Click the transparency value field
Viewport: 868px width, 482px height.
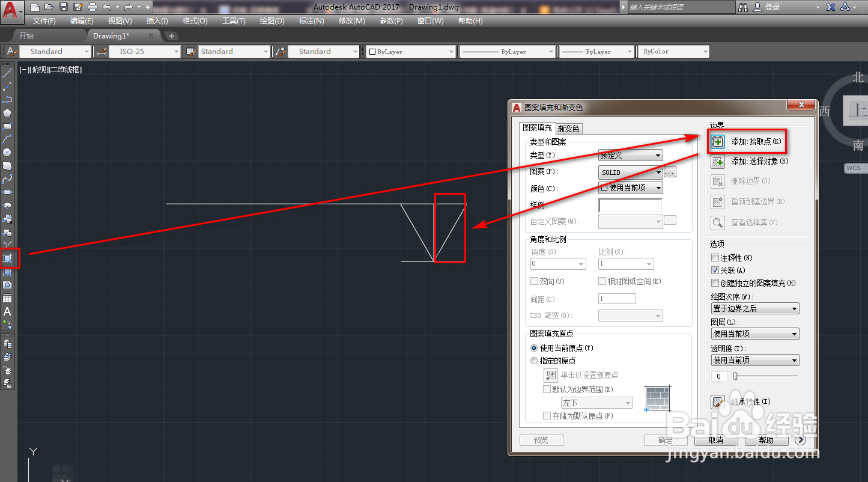[x=719, y=376]
